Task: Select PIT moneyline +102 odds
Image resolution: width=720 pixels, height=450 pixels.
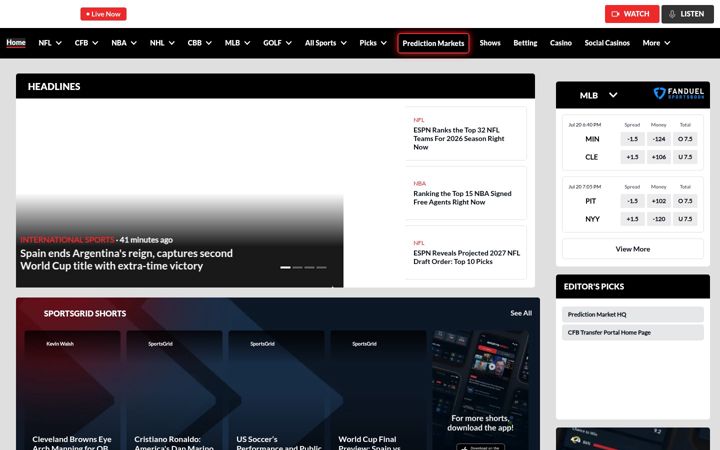Action: 658,201
